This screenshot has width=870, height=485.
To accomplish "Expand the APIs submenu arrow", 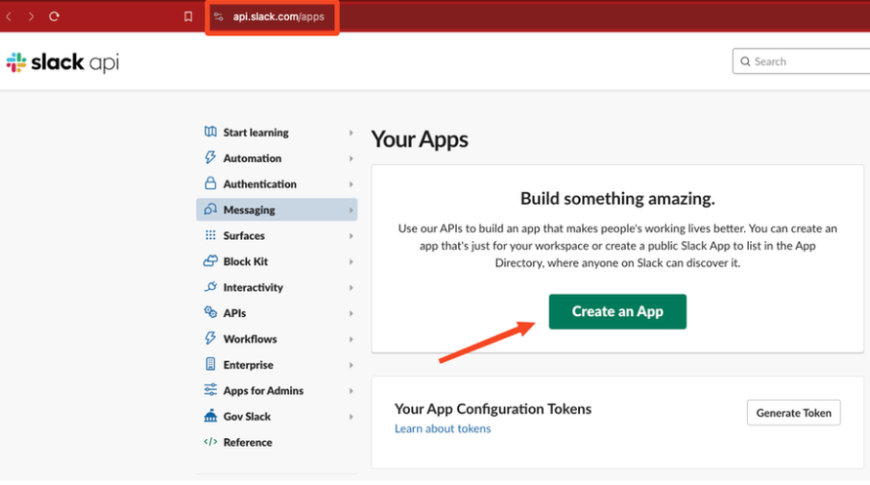I will pos(351,313).
